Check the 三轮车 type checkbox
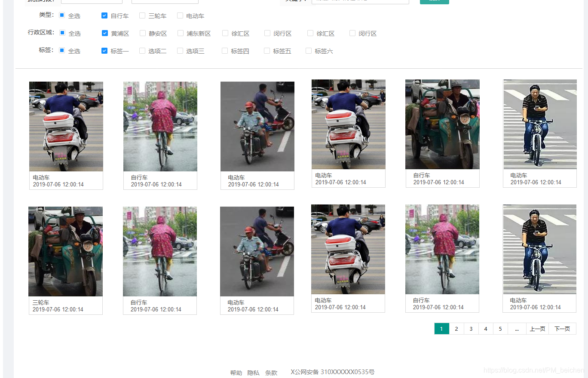Screen dimensions: 588x378 [x=142, y=15]
